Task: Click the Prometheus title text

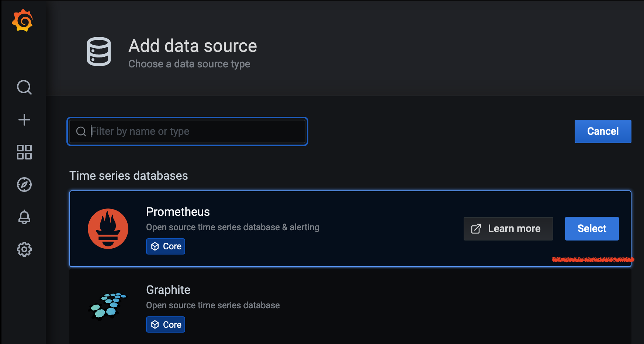Action: [178, 212]
